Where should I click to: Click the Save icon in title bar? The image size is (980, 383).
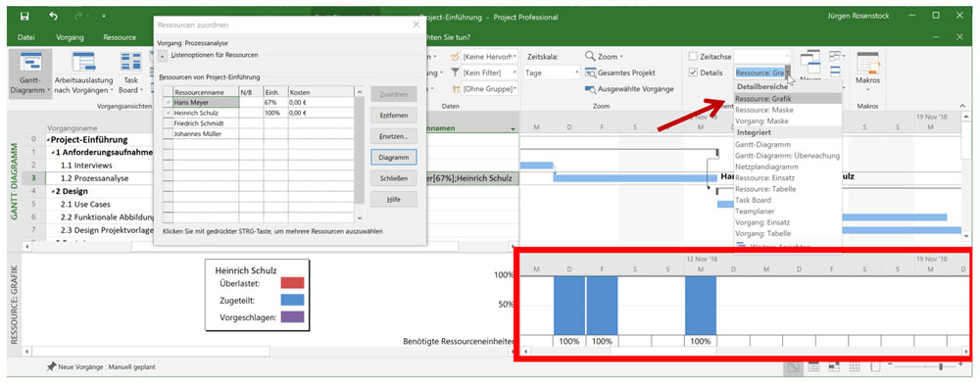(x=24, y=16)
